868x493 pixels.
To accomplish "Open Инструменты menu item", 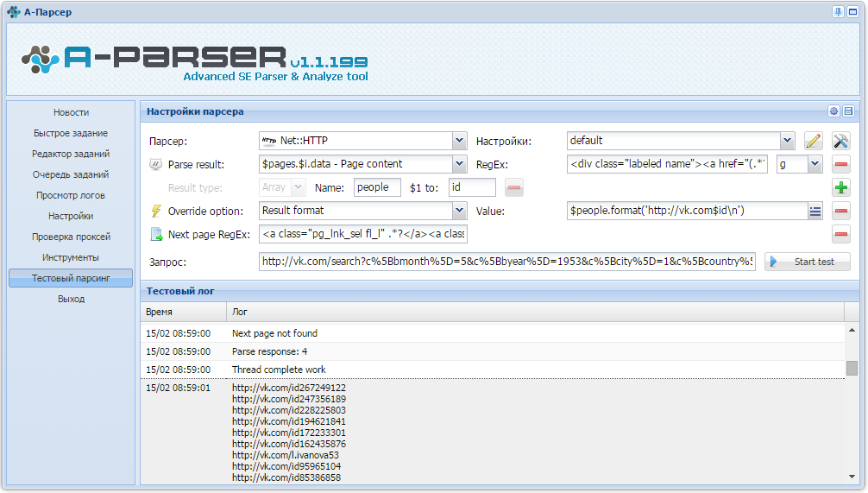I will point(71,257).
